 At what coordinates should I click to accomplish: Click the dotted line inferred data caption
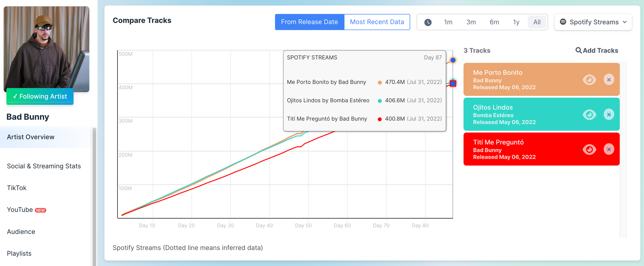point(188,248)
